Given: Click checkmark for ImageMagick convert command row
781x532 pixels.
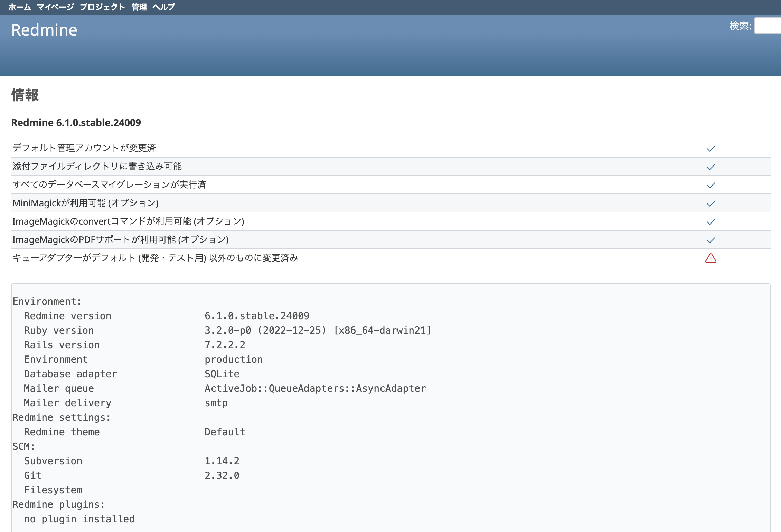Looking at the screenshot, I should point(711,222).
